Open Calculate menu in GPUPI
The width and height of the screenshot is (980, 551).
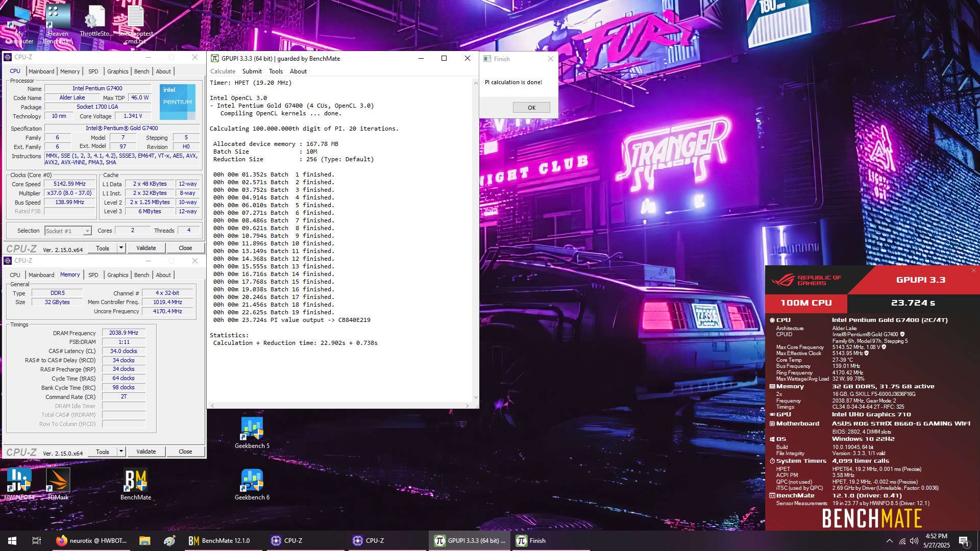(x=223, y=71)
